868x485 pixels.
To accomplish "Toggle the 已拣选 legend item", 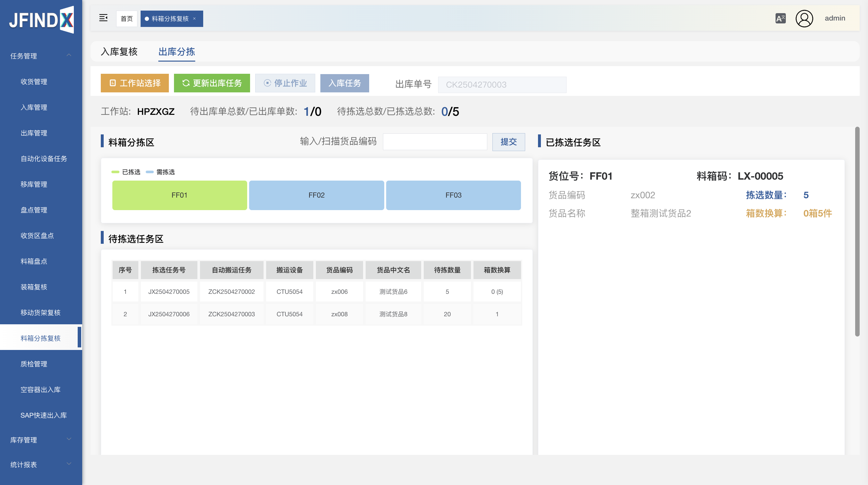I will tap(126, 172).
